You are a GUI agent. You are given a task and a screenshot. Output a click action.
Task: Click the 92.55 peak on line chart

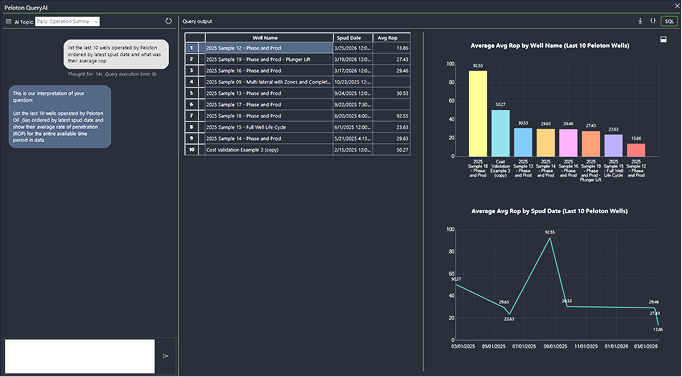[550, 238]
